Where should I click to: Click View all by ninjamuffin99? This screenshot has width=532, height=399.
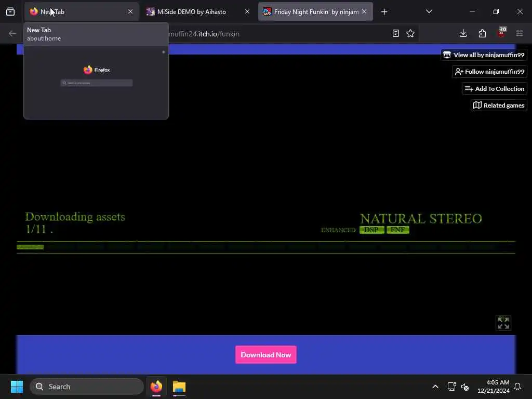484,55
